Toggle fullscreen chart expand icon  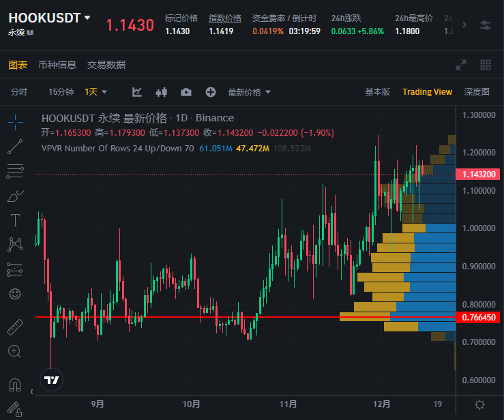tap(462, 65)
